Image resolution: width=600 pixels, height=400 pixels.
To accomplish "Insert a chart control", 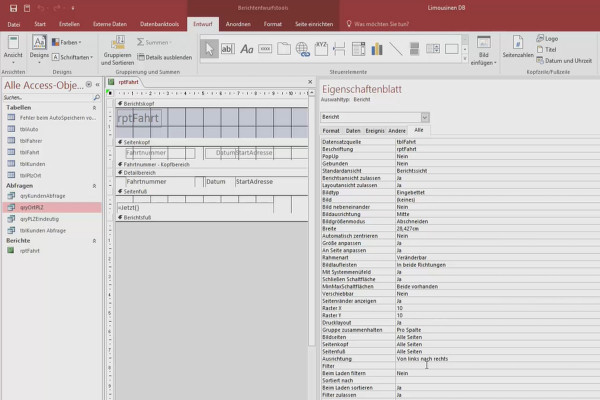I will click(x=377, y=49).
